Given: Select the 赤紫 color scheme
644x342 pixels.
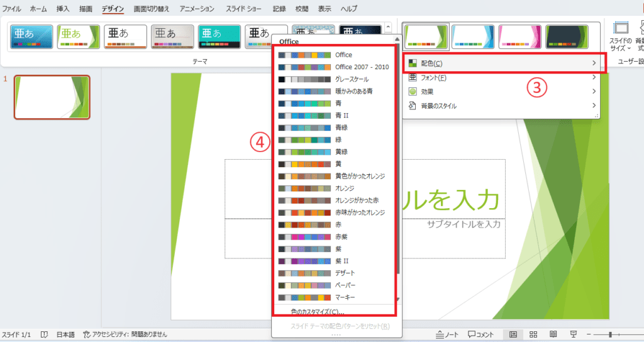Looking at the screenshot, I should (335, 237).
